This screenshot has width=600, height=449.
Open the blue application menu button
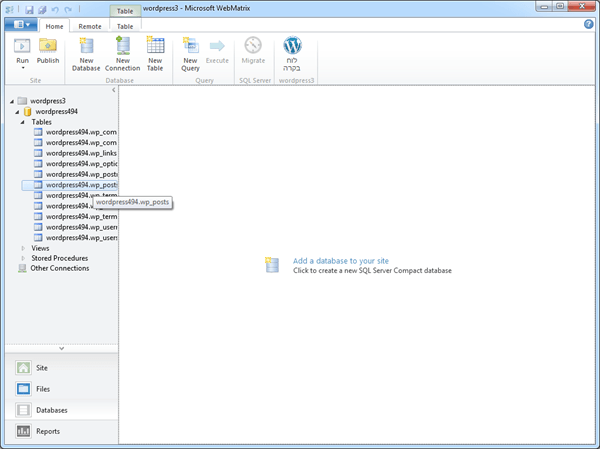tap(21, 24)
